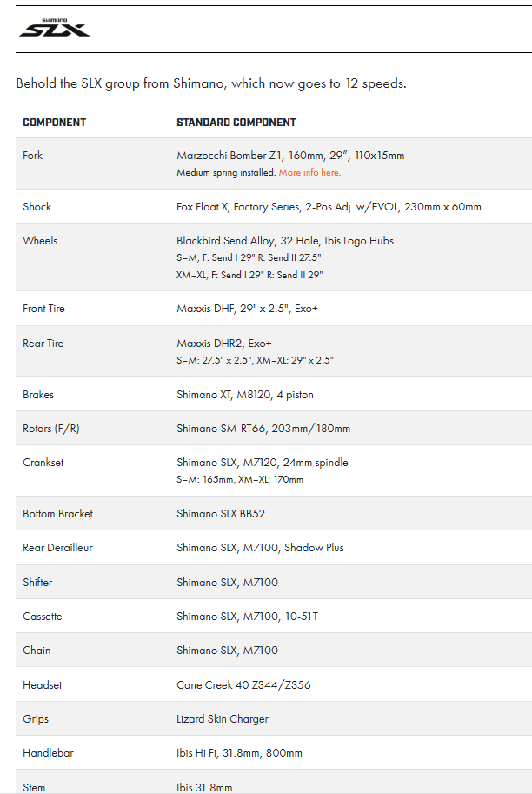Select the Fork row label
The image size is (532, 794).
pos(32,156)
